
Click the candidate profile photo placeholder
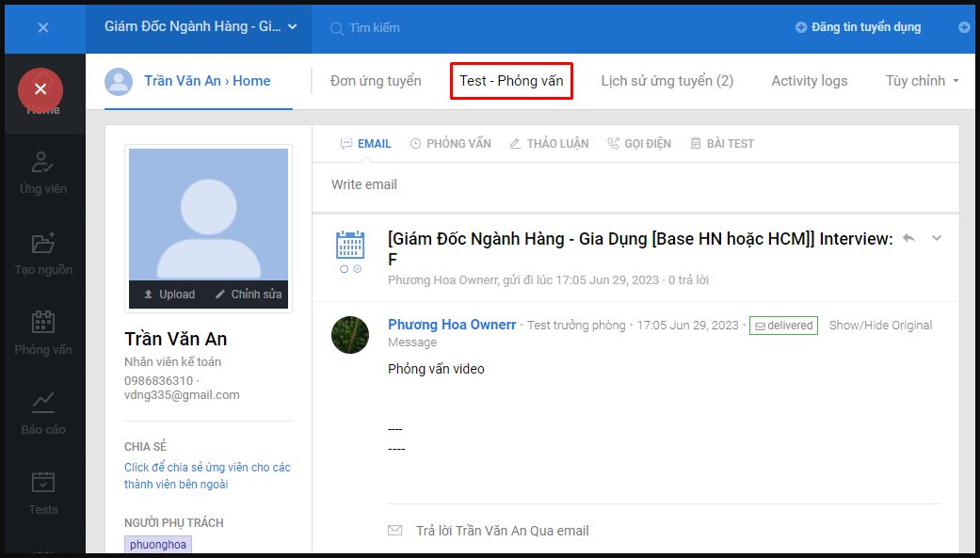point(208,215)
